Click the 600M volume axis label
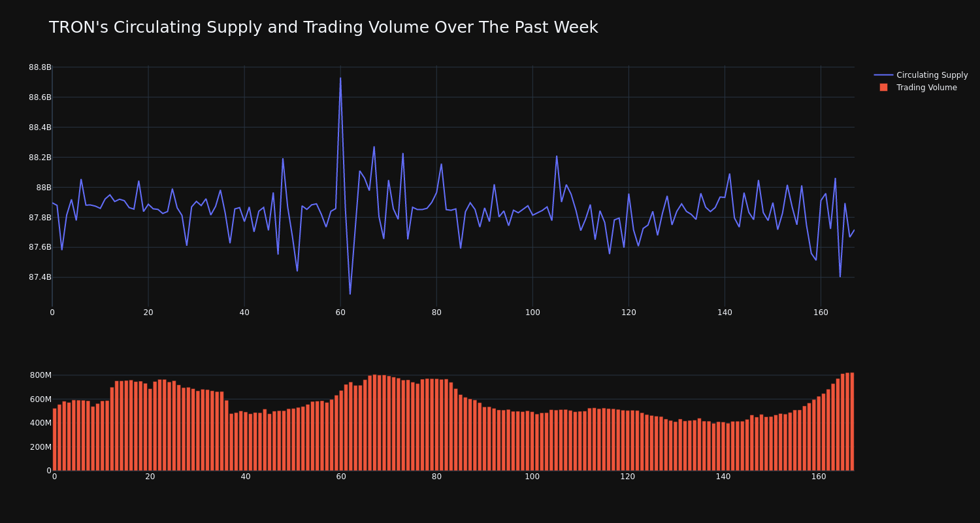The width and height of the screenshot is (980, 523). tap(40, 399)
